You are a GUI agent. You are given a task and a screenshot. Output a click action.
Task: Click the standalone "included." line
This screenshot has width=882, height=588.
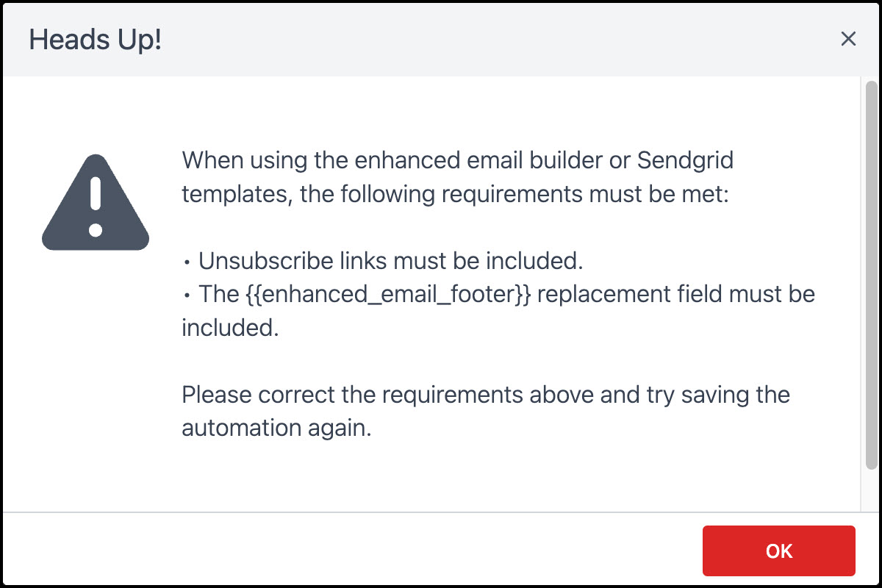231,328
